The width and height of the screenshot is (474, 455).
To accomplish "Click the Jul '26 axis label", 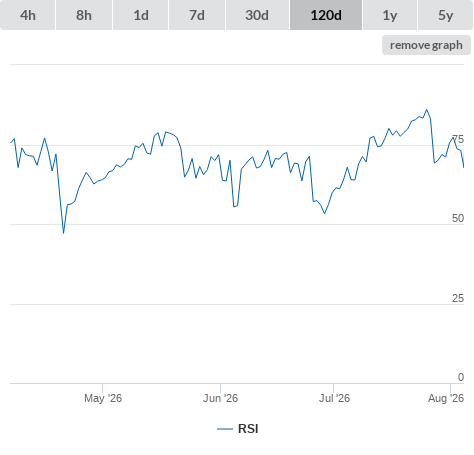I will (334, 398).
